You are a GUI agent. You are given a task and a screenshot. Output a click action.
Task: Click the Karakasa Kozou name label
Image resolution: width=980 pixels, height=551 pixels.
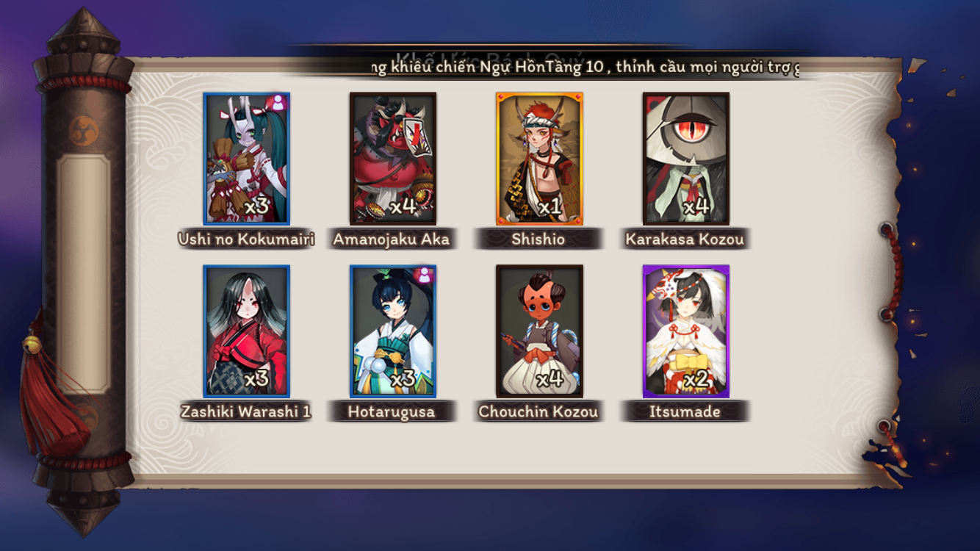pos(685,240)
